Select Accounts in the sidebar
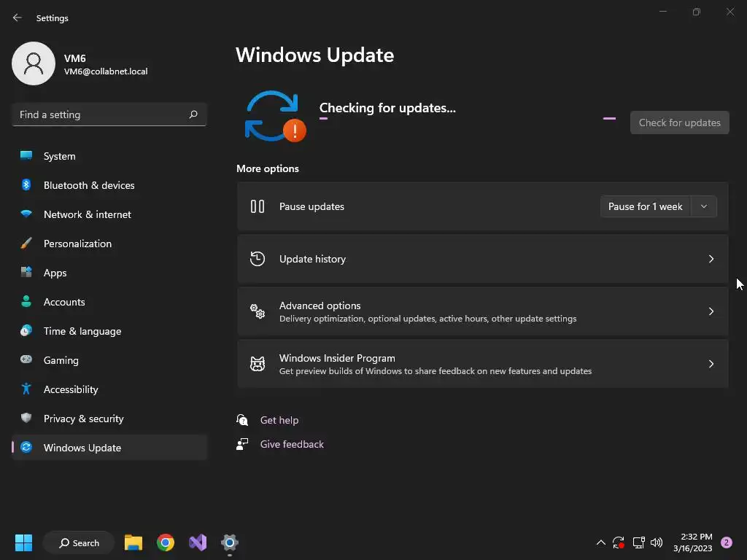 pyautogui.click(x=109, y=302)
